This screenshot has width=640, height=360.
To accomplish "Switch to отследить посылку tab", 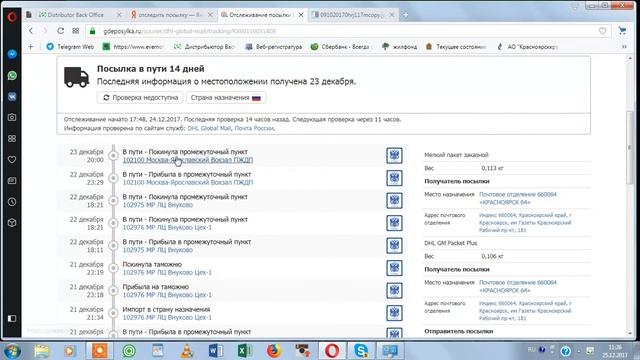I will (170, 15).
